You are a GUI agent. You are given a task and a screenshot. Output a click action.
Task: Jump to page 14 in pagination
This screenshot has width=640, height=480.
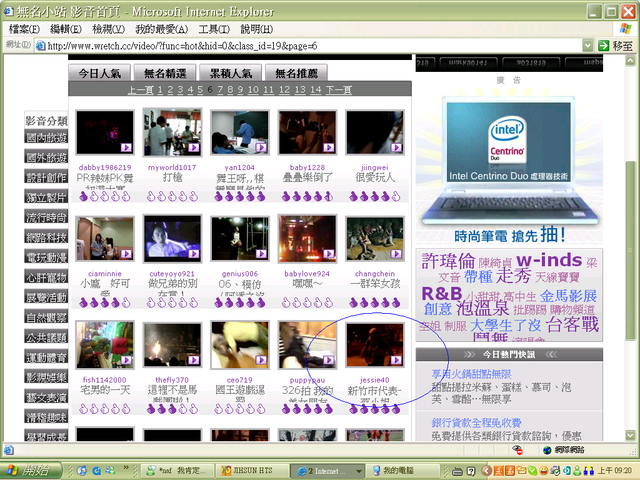[316, 90]
